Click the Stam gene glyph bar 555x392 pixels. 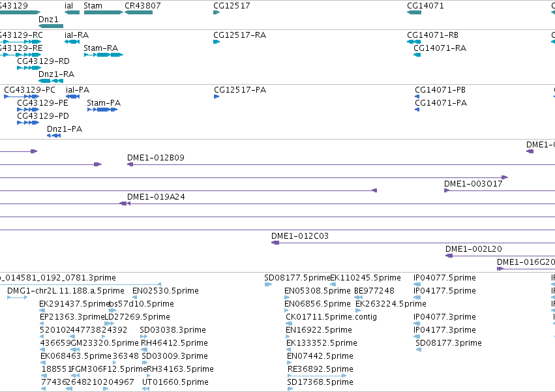104,12
